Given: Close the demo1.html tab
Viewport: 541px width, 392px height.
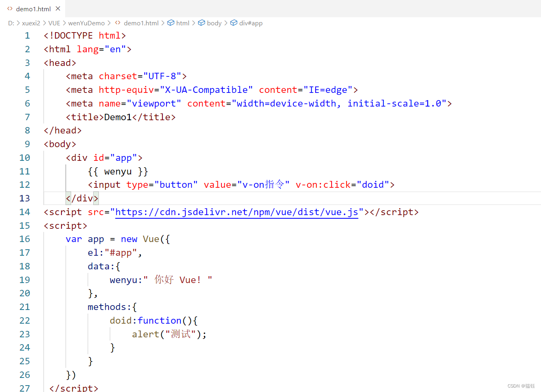Looking at the screenshot, I should click(57, 8).
